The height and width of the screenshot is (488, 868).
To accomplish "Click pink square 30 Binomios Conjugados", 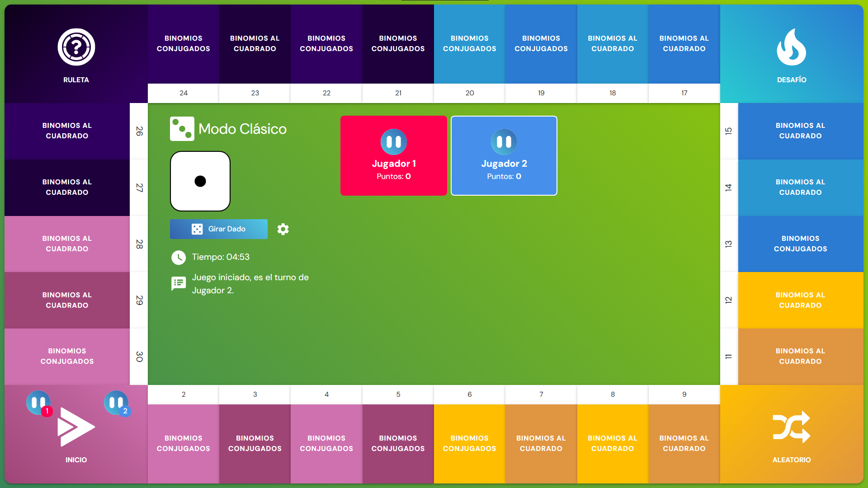I will click(x=67, y=356).
